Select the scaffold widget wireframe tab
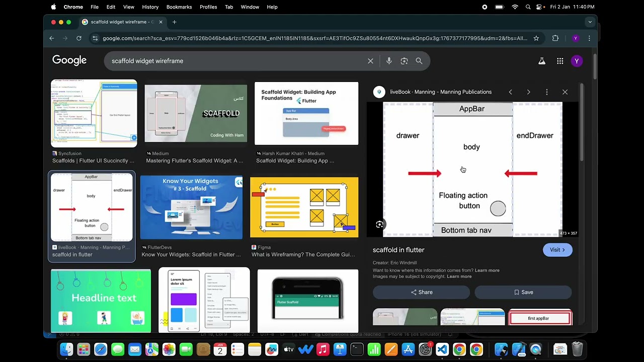Viewport: 644px width, 362px height. [123, 22]
